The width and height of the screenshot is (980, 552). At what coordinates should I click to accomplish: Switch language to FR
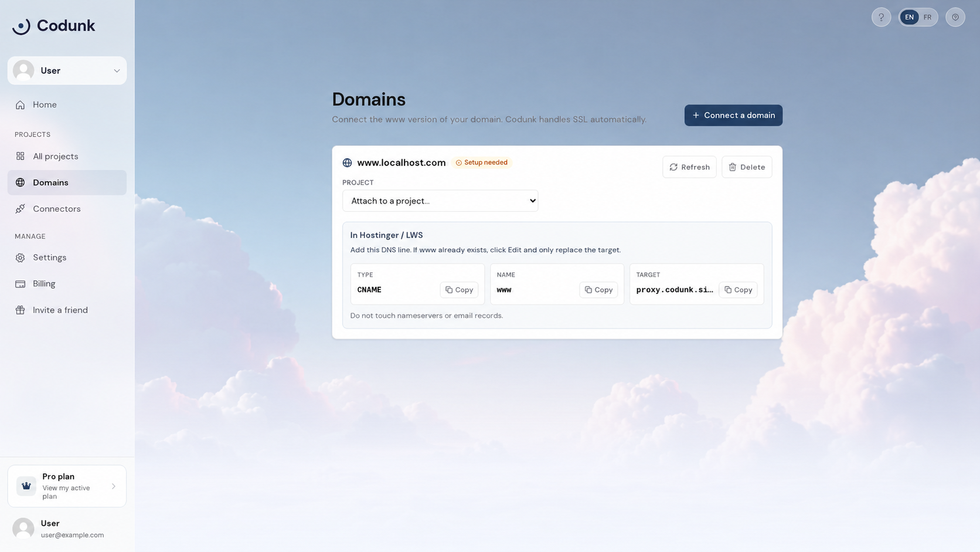927,17
